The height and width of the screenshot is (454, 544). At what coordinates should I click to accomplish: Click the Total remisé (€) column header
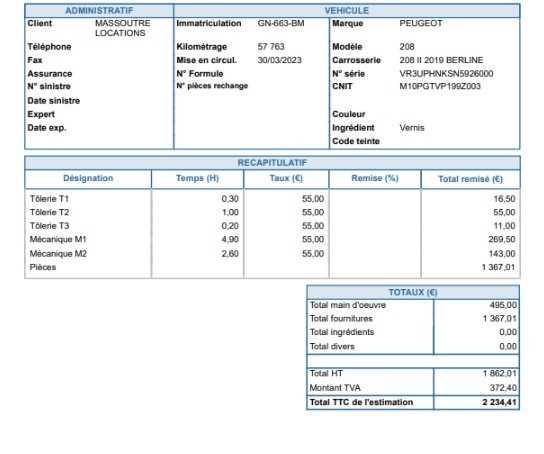[x=470, y=179]
